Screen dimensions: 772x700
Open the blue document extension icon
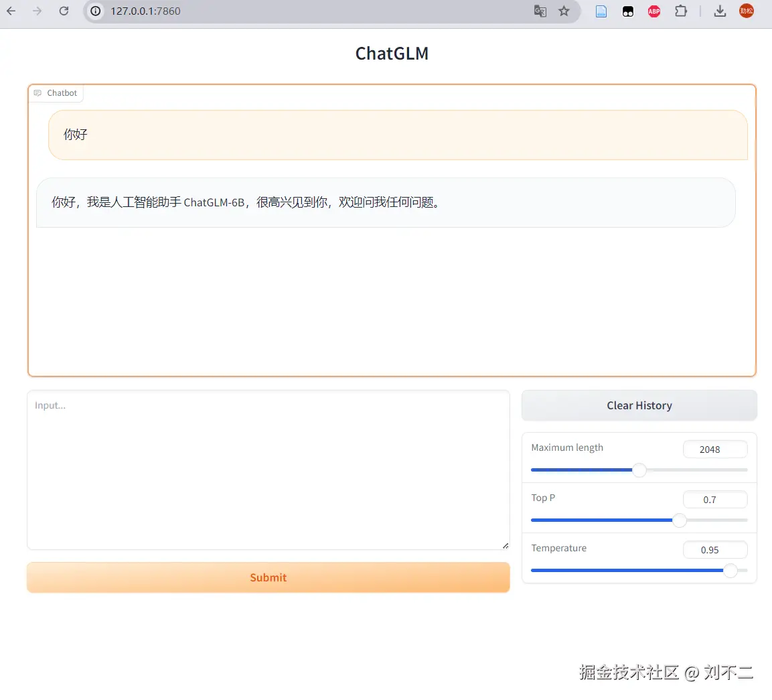(x=601, y=11)
